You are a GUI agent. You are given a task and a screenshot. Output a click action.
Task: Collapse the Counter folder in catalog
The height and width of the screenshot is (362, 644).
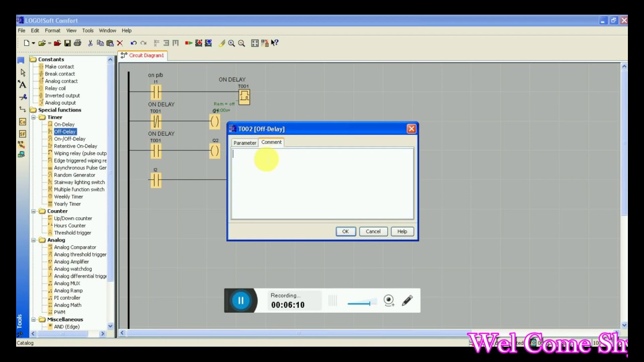click(x=34, y=211)
